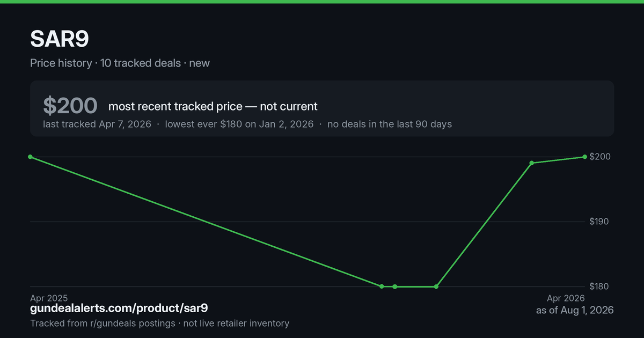Click 'last tracked Apr 7, 2026' text
Image resolution: width=644 pixels, height=338 pixels.
click(x=97, y=124)
